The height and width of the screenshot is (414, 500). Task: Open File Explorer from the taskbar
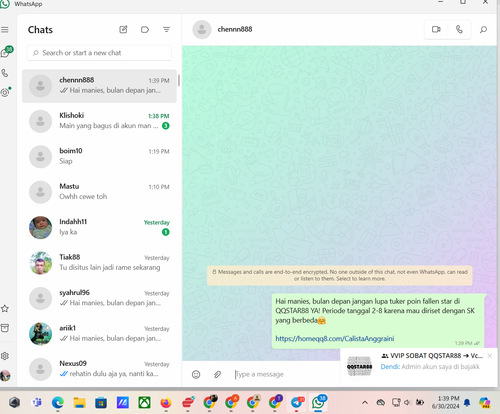(79, 403)
